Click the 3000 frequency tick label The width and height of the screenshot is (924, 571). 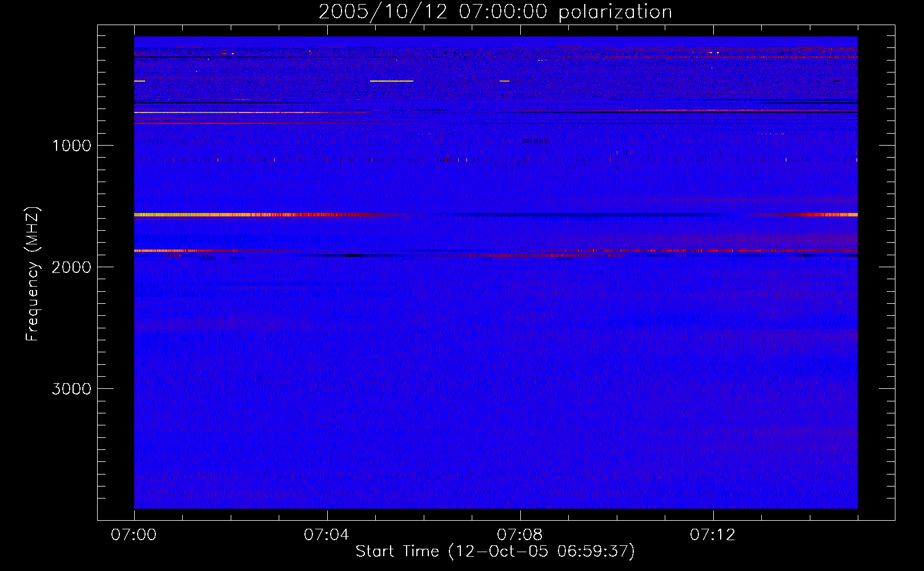(x=71, y=389)
